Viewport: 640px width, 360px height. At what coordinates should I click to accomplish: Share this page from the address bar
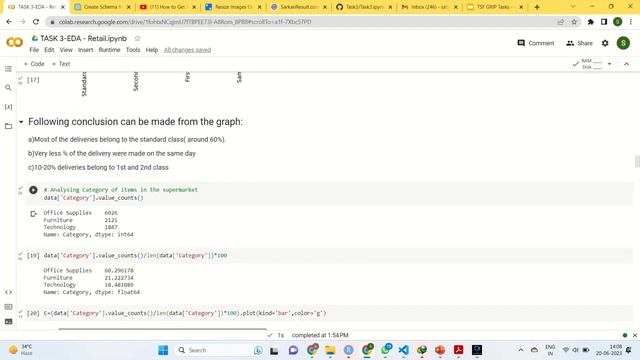(560, 22)
